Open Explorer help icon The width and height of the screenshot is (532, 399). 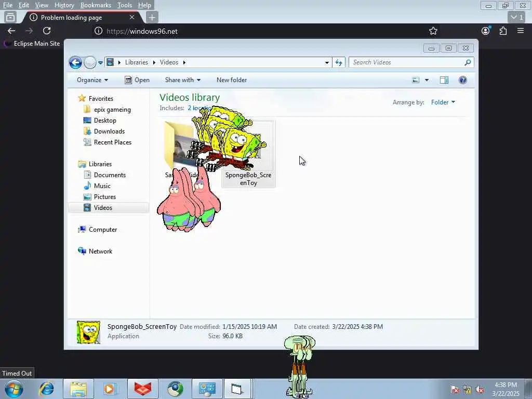pyautogui.click(x=463, y=80)
